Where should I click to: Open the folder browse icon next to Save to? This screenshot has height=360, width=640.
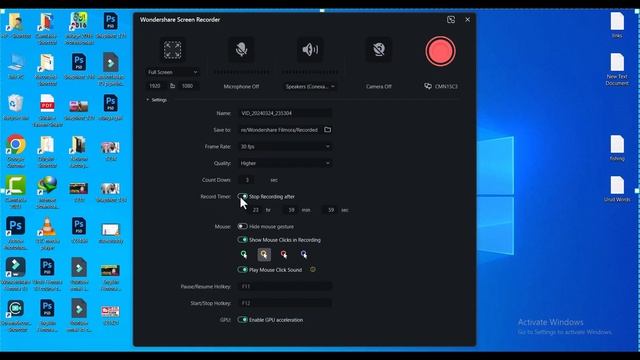327,130
